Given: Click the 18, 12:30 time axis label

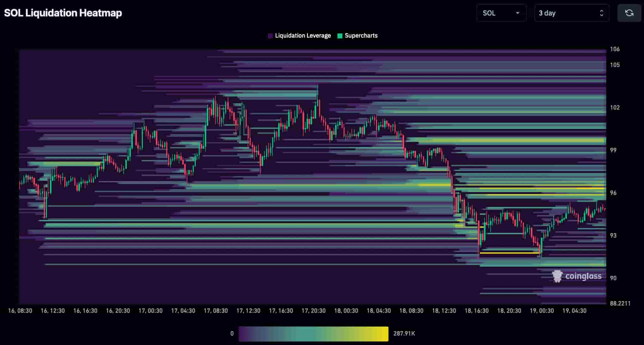Looking at the screenshot, I should tap(444, 311).
